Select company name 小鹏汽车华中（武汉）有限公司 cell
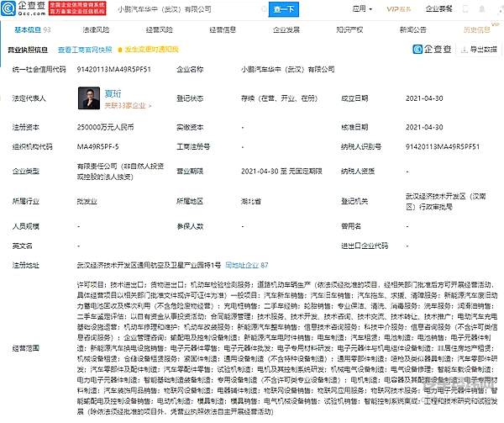Screen dimensions: 504x423 tap(287, 69)
